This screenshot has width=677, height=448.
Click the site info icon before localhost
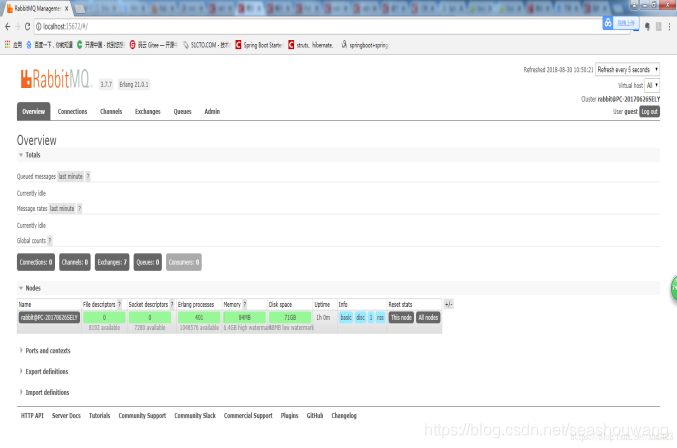(38, 27)
